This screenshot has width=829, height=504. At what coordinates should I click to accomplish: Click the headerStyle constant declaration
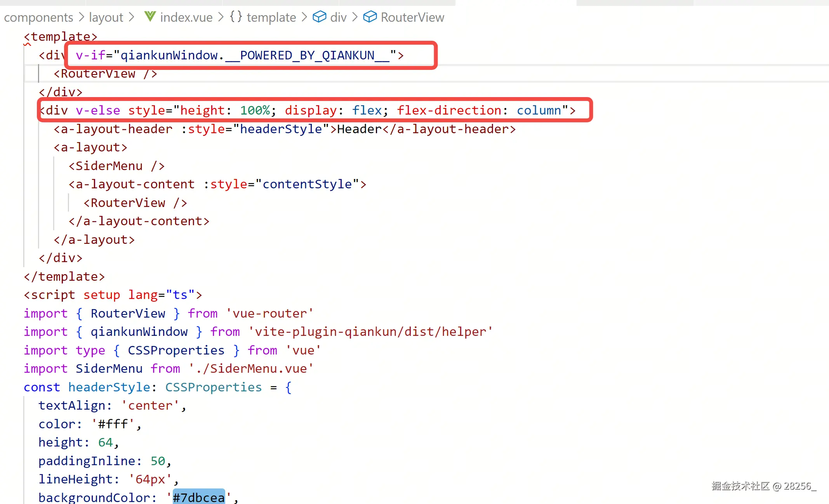point(109,387)
